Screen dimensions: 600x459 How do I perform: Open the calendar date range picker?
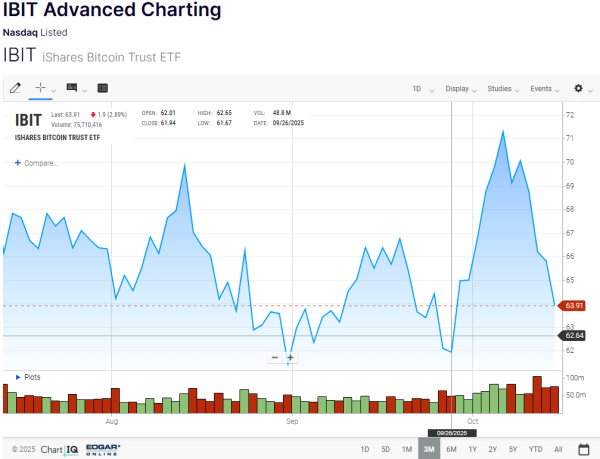[x=583, y=450]
